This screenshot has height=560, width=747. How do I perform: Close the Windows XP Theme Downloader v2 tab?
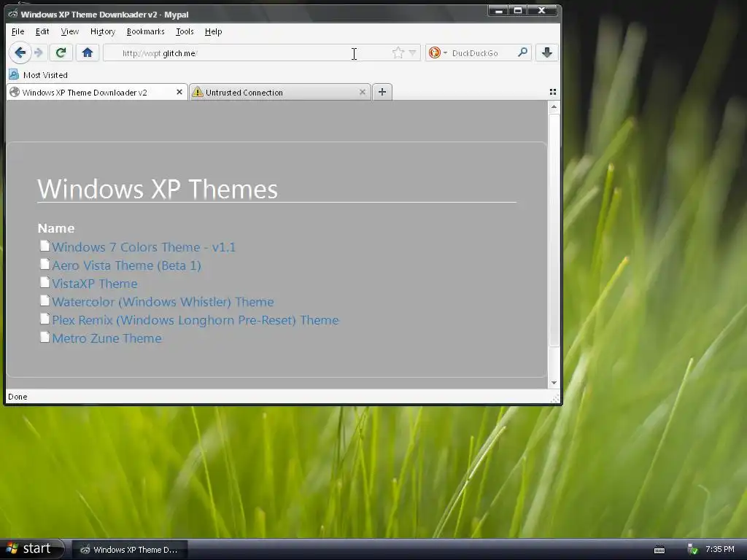click(x=179, y=92)
